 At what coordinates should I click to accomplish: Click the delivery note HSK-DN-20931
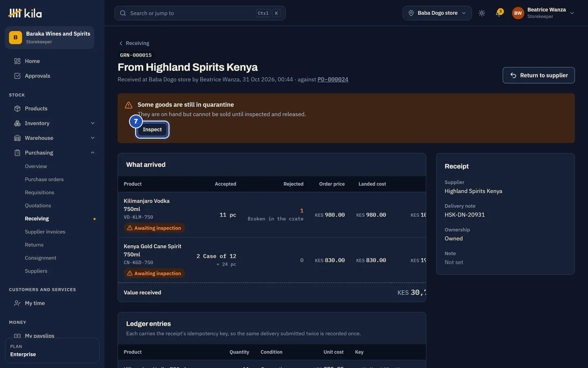pyautogui.click(x=465, y=215)
